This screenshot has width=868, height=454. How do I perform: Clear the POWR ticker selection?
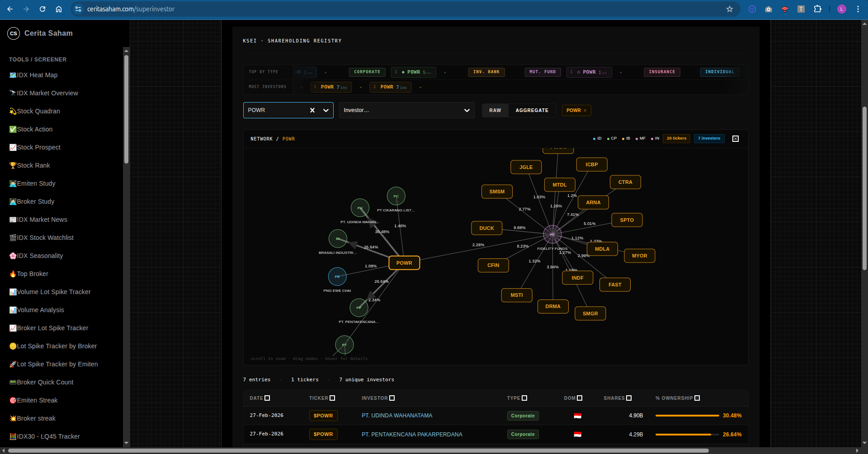312,110
